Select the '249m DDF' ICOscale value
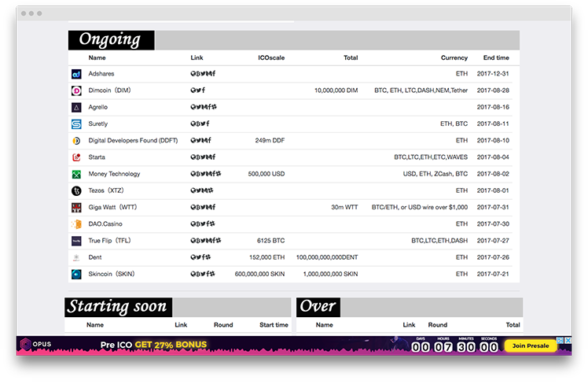Image resolution: width=588 pixels, height=384 pixels. click(270, 140)
